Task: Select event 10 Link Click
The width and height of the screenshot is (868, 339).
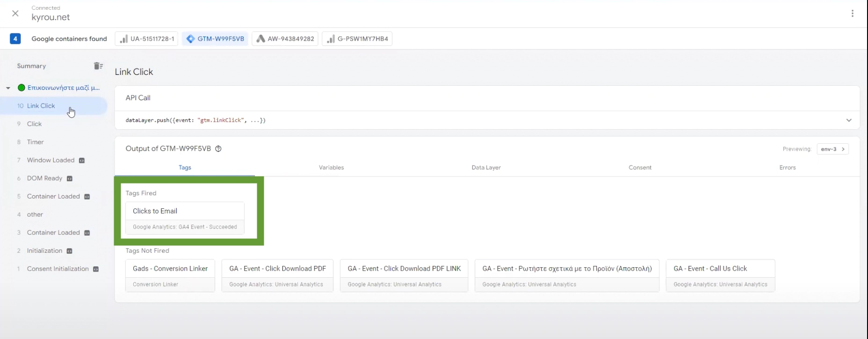Action: click(x=54, y=106)
